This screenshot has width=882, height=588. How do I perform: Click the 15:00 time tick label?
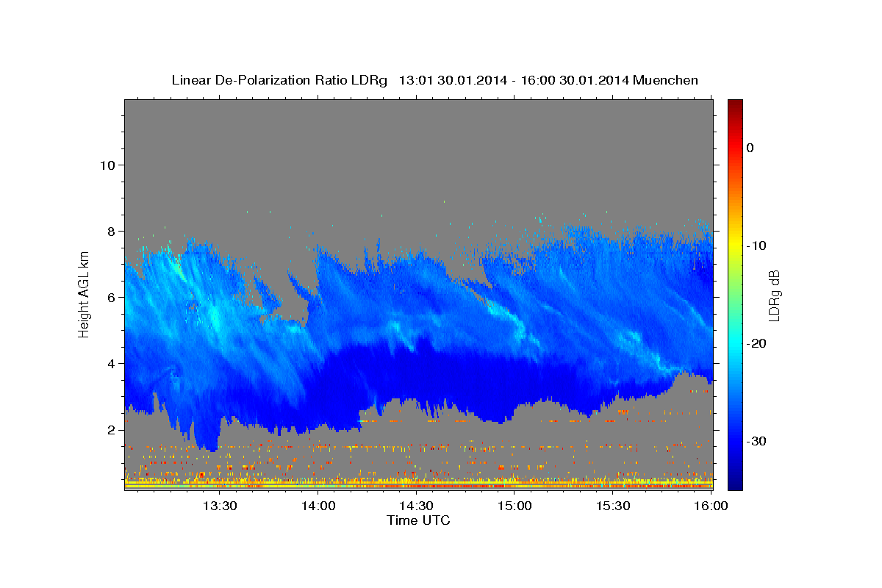[514, 506]
